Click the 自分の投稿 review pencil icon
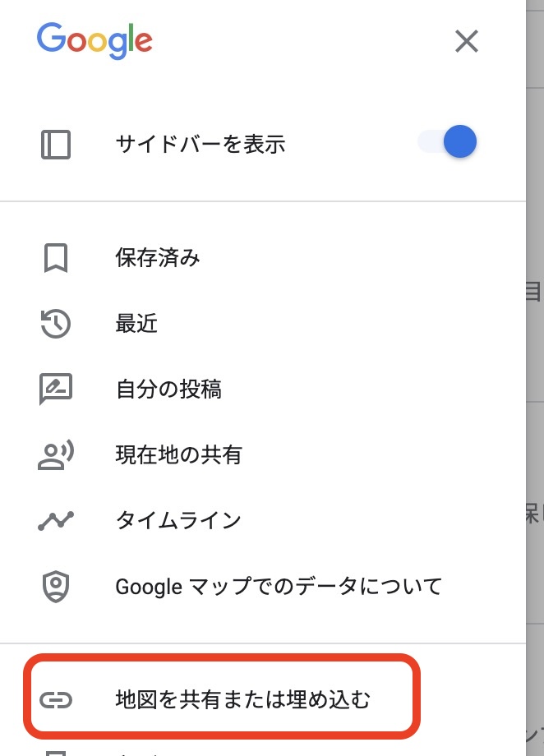The height and width of the screenshot is (756, 544). tap(56, 389)
